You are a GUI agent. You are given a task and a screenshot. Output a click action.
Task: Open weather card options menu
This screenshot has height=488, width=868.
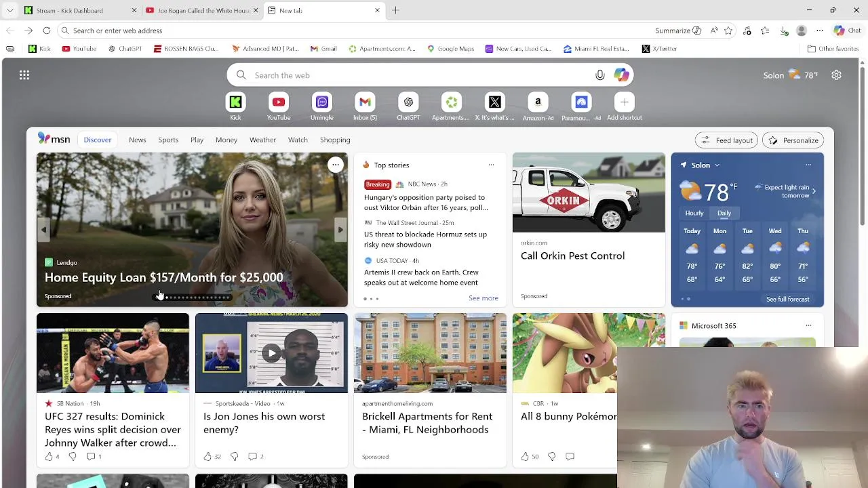pyautogui.click(x=808, y=165)
